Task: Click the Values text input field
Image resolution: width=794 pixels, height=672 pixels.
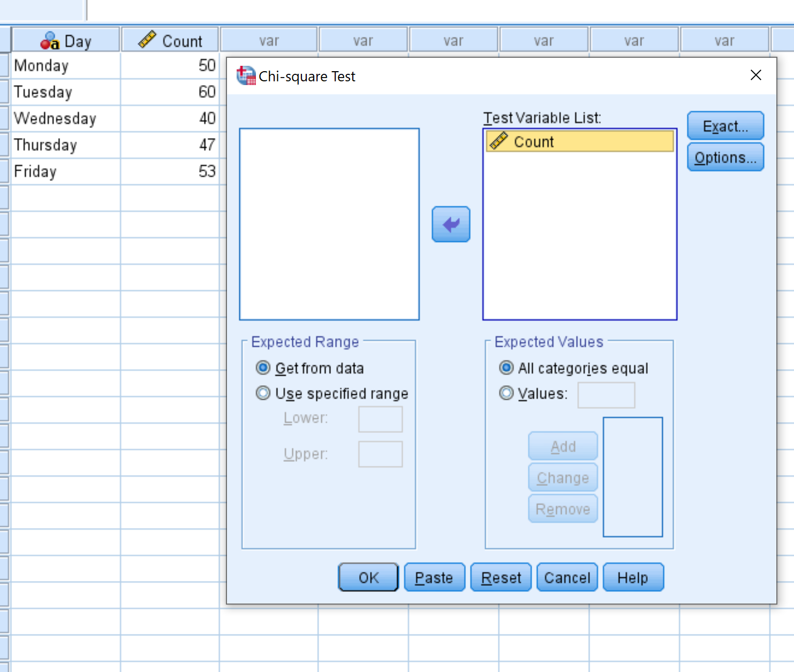Action: coord(606,395)
